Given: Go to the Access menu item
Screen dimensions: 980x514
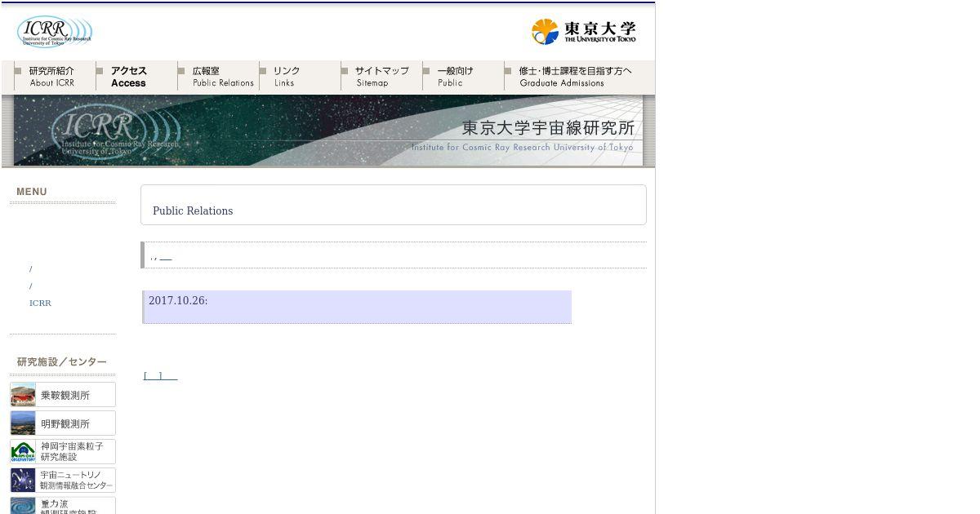Looking at the screenshot, I should [136, 77].
